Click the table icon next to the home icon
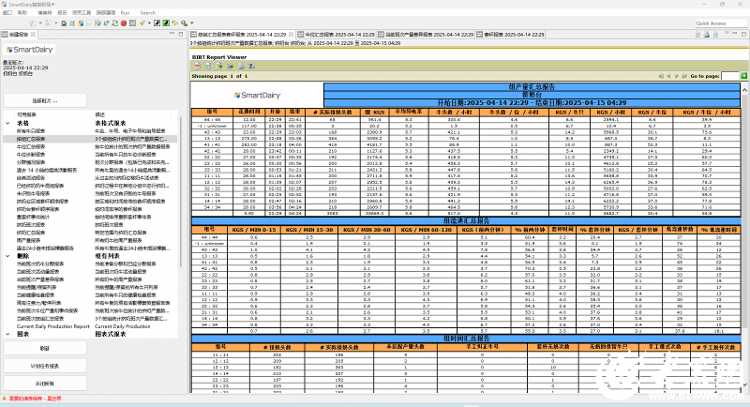Image resolution: width=750 pixels, height=407 pixels. [x=72, y=23]
